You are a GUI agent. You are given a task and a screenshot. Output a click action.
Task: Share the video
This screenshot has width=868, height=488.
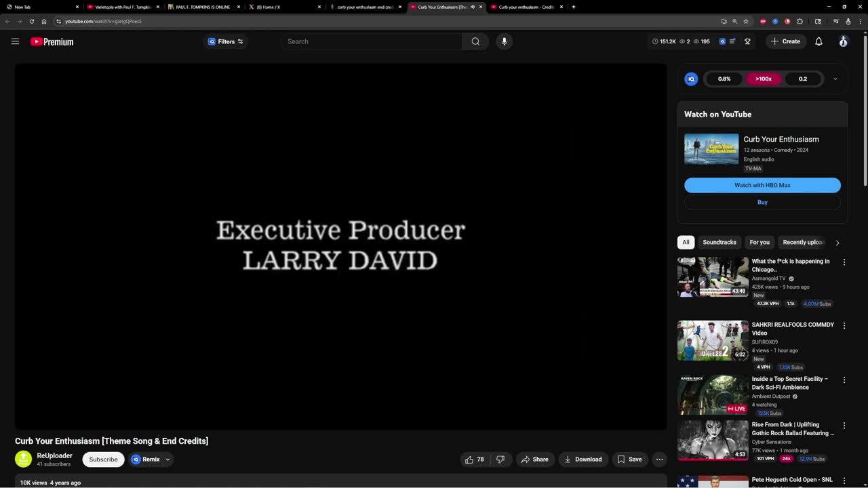(x=534, y=460)
